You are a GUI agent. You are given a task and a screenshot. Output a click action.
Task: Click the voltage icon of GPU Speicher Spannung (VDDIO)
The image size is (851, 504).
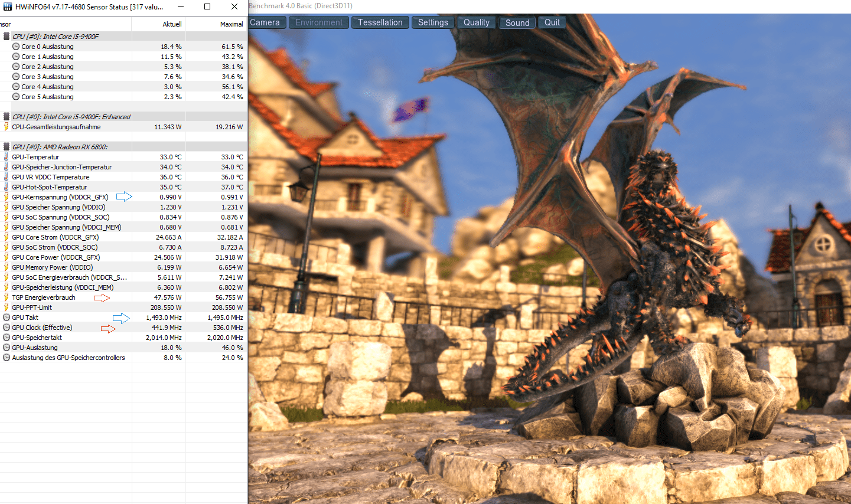(x=6, y=207)
